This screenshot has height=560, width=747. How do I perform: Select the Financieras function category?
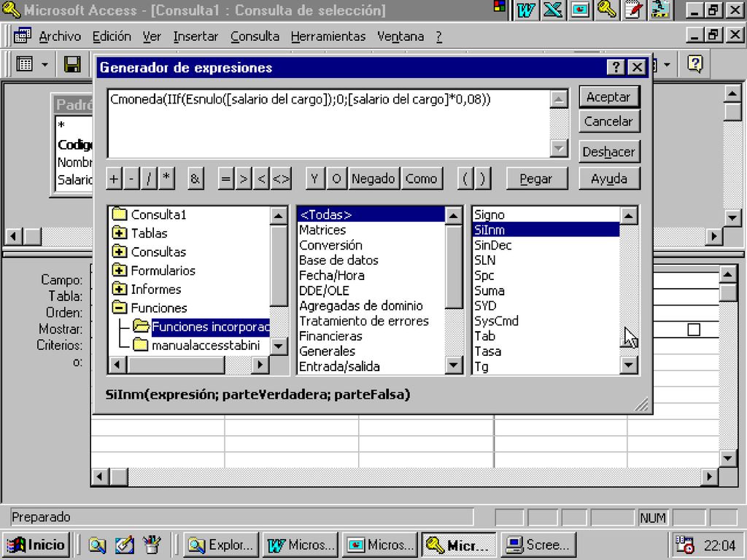click(330, 336)
